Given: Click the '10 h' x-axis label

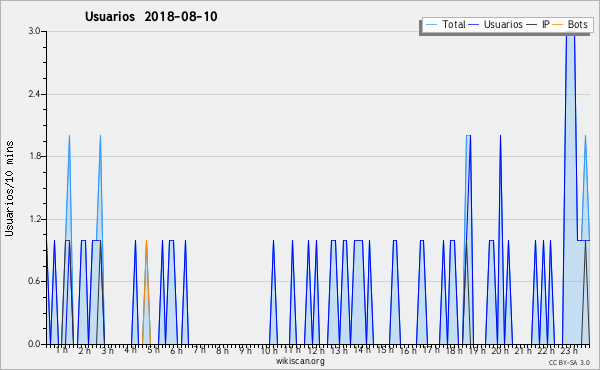Looking at the screenshot, I should click(x=269, y=350).
